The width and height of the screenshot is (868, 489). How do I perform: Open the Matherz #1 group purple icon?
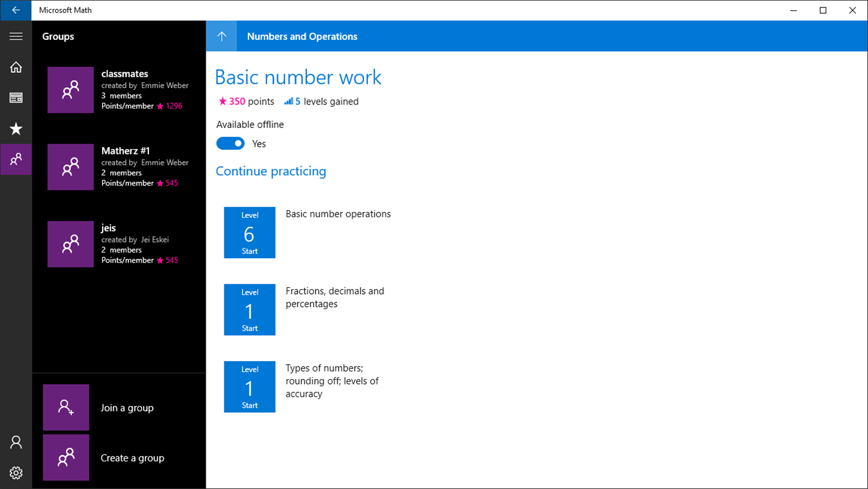(x=71, y=167)
